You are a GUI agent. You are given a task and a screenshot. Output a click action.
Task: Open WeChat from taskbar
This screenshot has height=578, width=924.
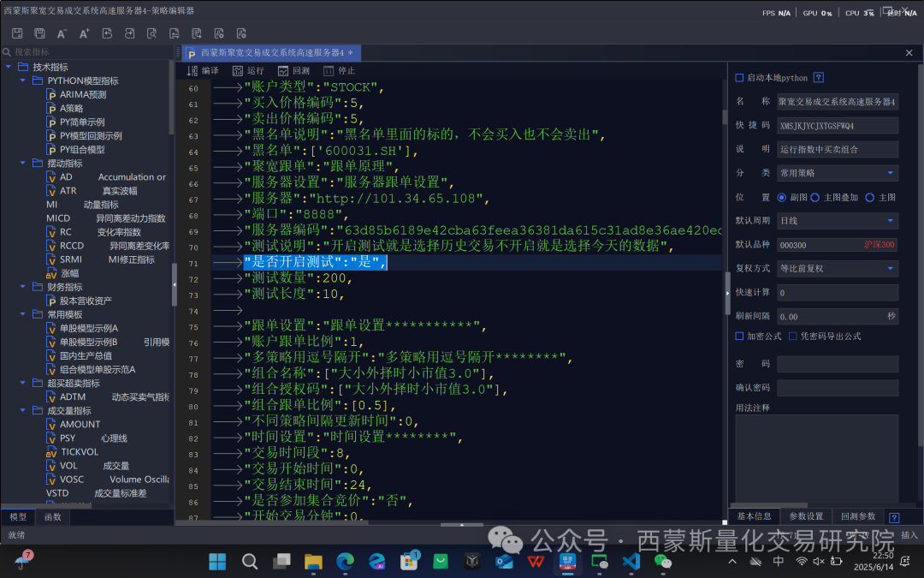pos(663,562)
